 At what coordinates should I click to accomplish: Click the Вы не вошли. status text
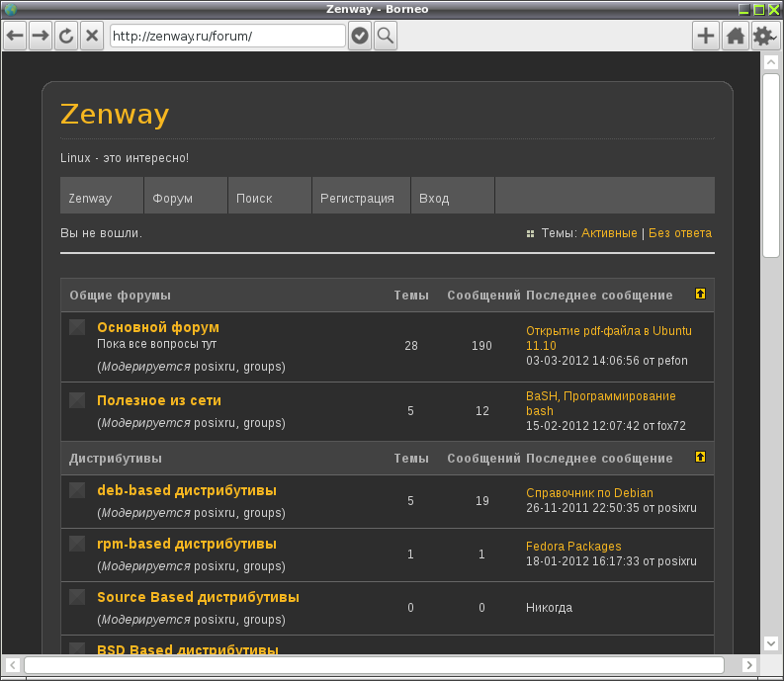click(101, 233)
